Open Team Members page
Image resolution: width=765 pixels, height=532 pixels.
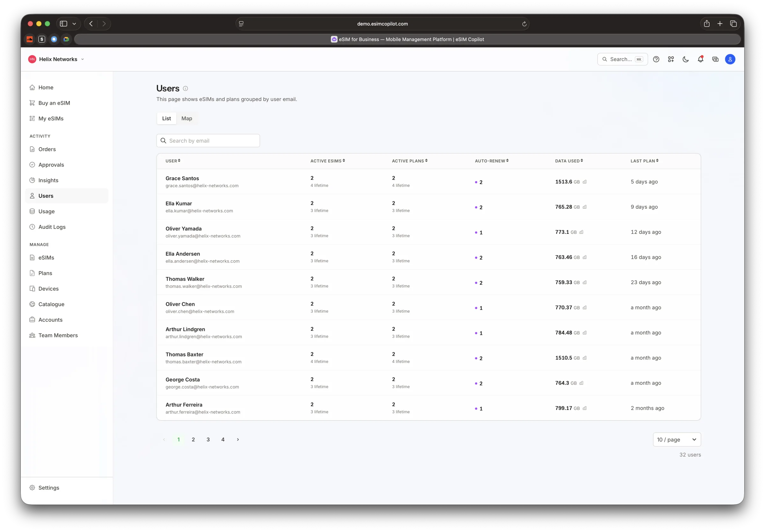click(67, 335)
